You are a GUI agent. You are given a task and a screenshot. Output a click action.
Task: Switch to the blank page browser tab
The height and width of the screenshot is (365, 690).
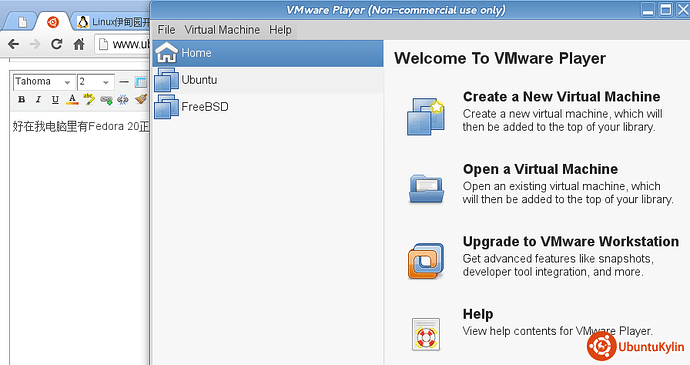click(x=22, y=22)
